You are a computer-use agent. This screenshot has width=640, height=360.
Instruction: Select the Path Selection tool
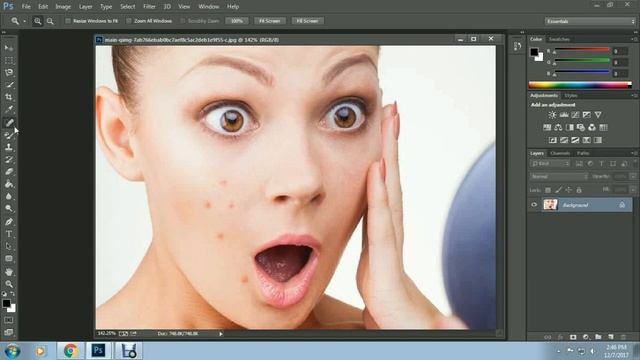tap(9, 246)
